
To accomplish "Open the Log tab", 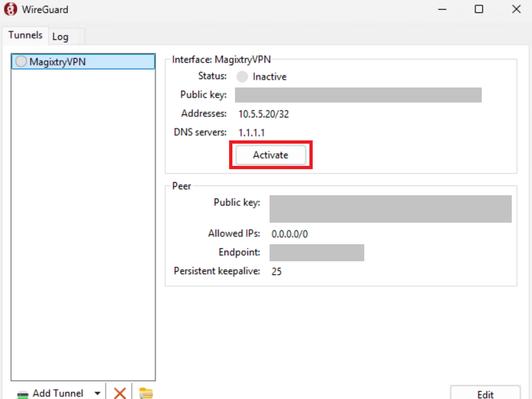I will (x=61, y=37).
